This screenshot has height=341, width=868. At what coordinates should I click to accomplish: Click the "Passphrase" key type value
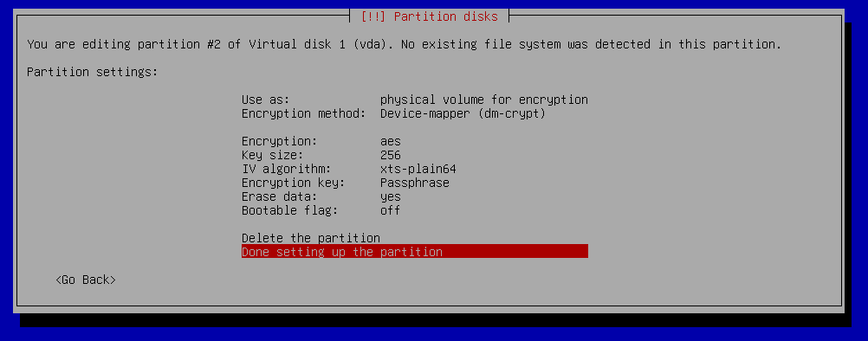[x=415, y=183]
